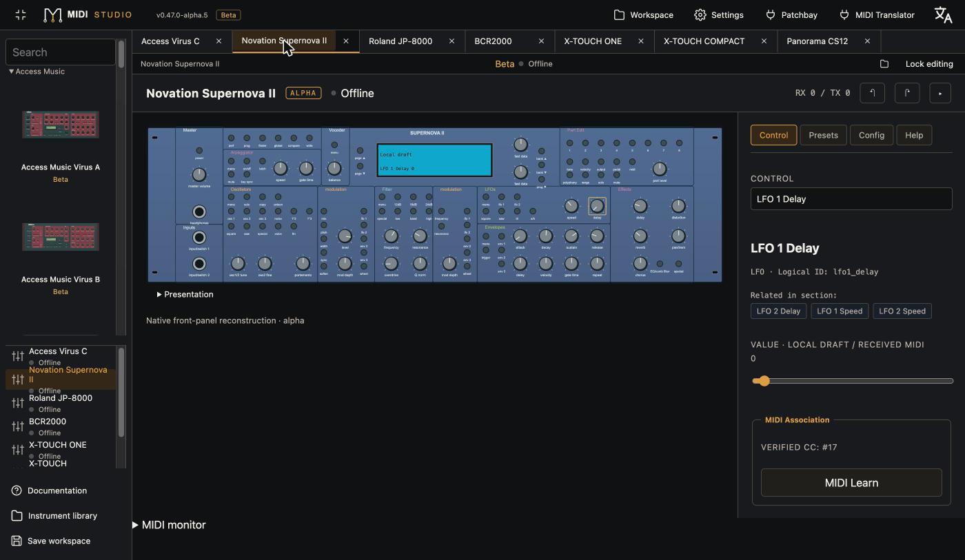Viewport: 965px width, 560px height.
Task: Click the Workspace folder icon in top bar
Action: pos(619,14)
